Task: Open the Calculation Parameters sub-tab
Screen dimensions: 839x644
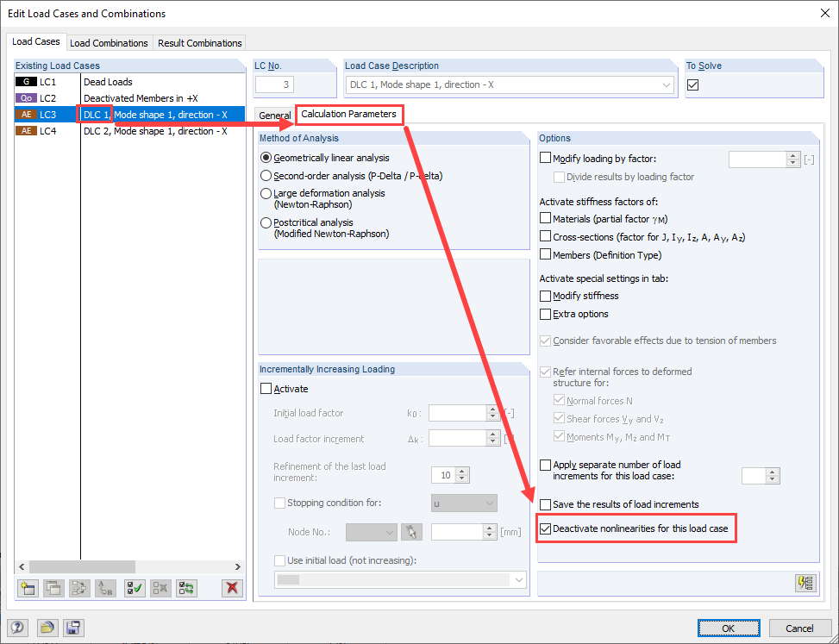Action: click(x=349, y=114)
